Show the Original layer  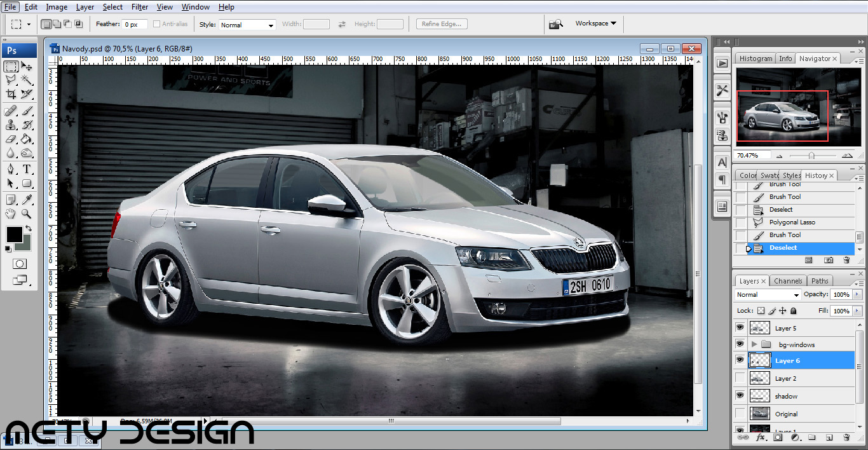[740, 413]
